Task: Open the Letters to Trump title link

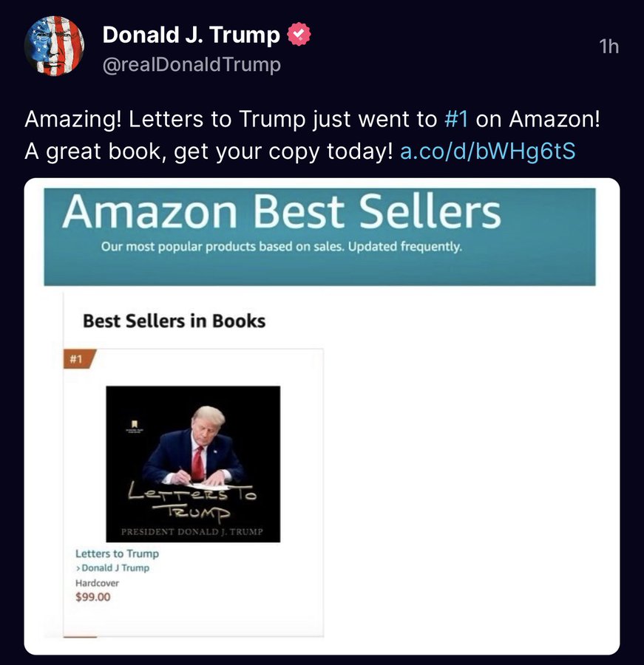Action: pos(117,553)
